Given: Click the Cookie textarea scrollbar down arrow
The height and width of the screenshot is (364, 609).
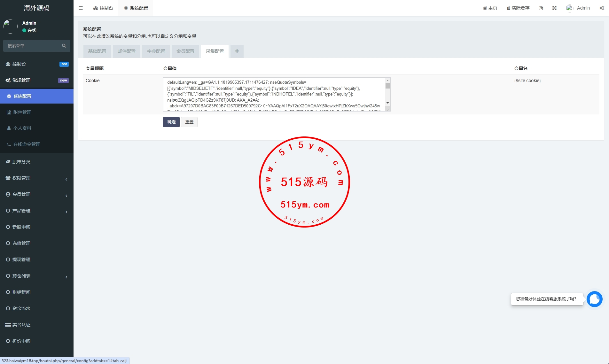Looking at the screenshot, I should tap(387, 103).
